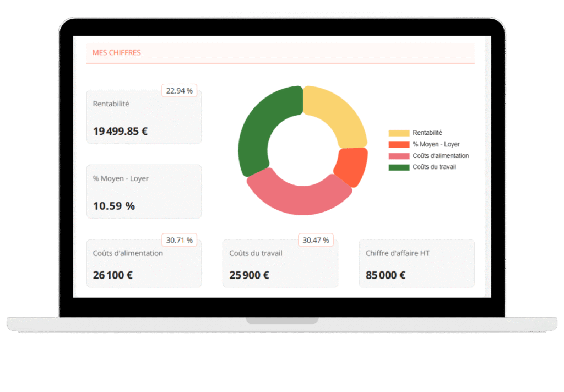The height and width of the screenshot is (392, 564).
Task: Open the Rentabilité card title
Action: pos(111,104)
